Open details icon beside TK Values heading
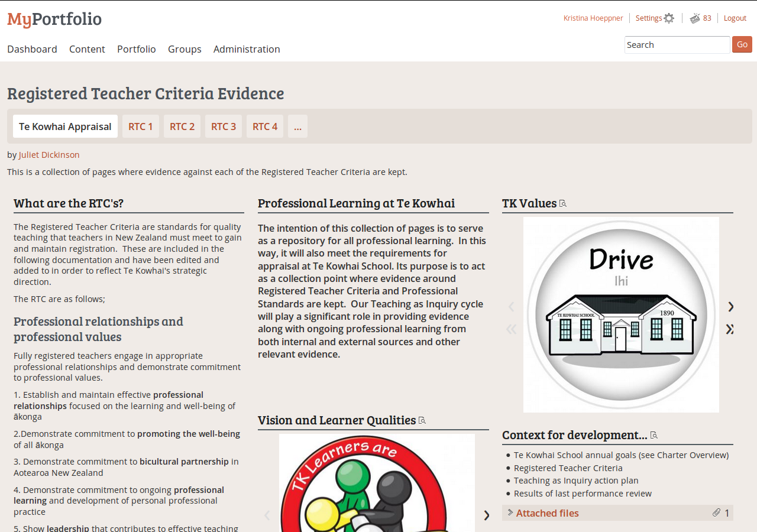The width and height of the screenshot is (757, 532). 563,203
